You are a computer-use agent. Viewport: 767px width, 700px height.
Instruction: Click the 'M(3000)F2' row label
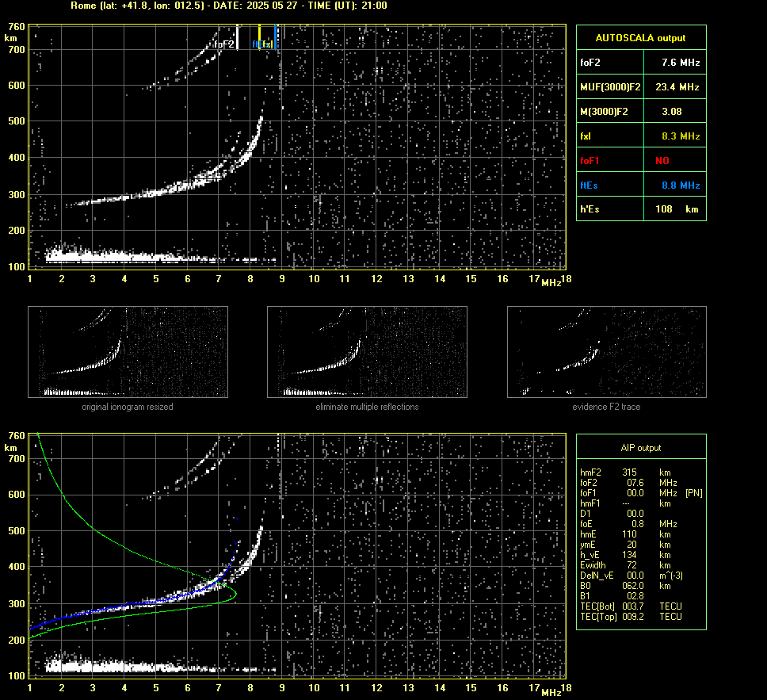point(604,112)
